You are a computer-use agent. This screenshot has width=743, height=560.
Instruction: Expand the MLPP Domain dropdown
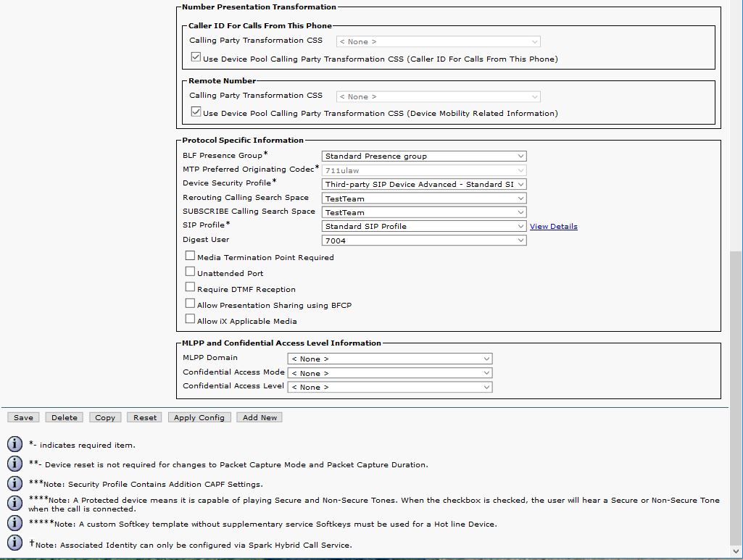(x=390, y=359)
